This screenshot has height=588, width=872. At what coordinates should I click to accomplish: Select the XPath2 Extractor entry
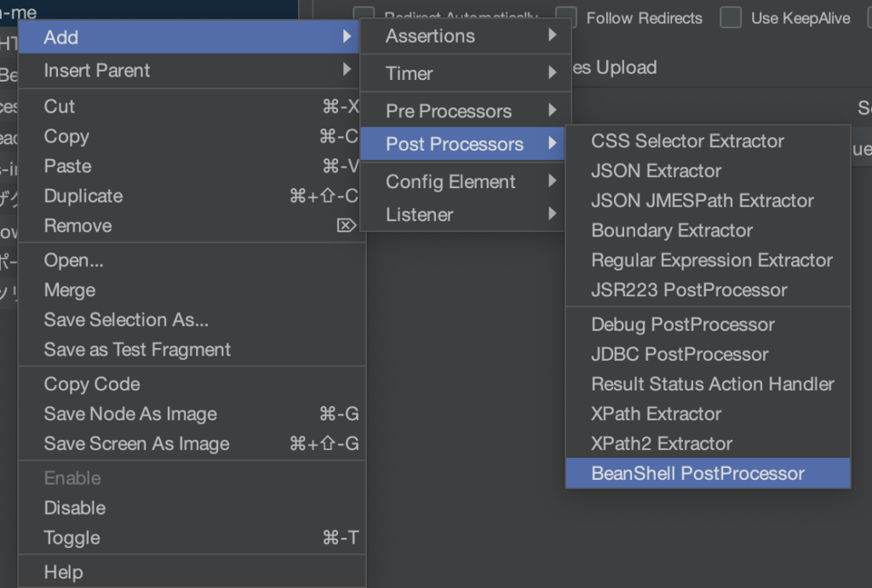(x=661, y=443)
